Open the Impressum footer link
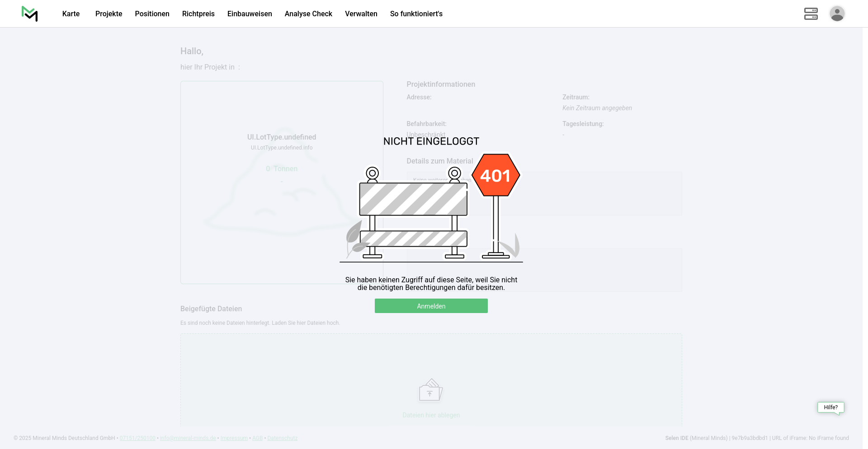Screen dimensions: 868x449 tap(234, 438)
